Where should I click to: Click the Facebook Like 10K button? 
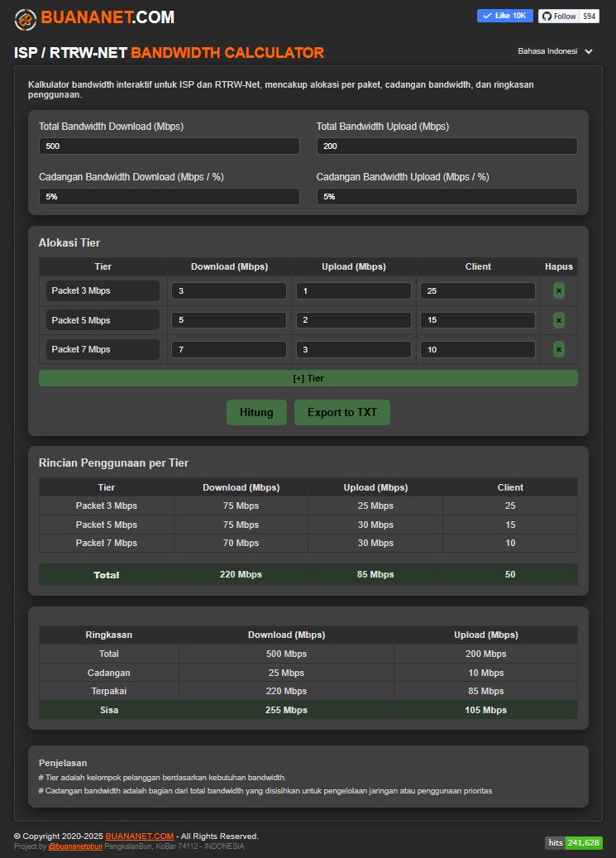tap(505, 16)
